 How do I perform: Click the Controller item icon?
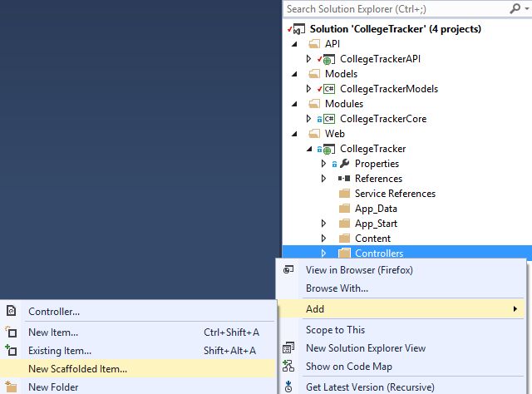pyautogui.click(x=11, y=311)
